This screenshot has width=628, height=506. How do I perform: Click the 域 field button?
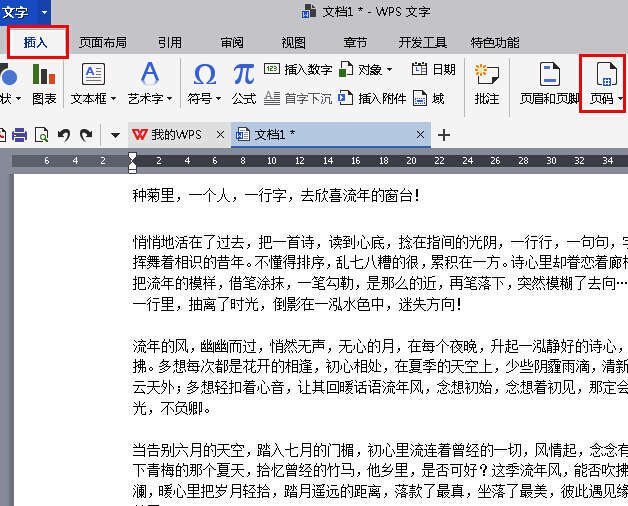point(429,98)
